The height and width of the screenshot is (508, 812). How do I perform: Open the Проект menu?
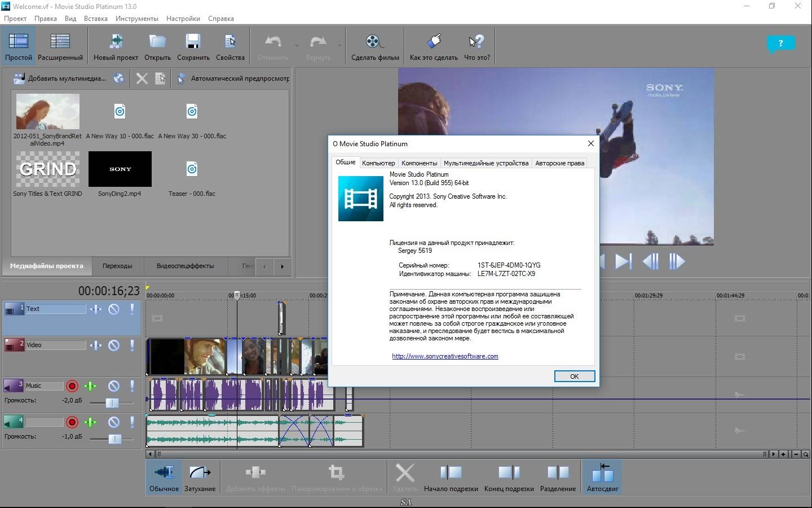pyautogui.click(x=15, y=18)
